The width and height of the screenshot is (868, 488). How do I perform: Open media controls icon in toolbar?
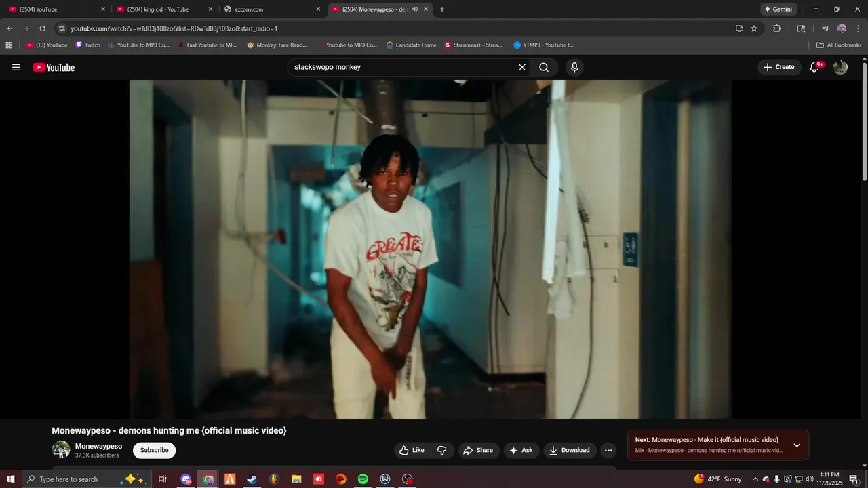[825, 28]
